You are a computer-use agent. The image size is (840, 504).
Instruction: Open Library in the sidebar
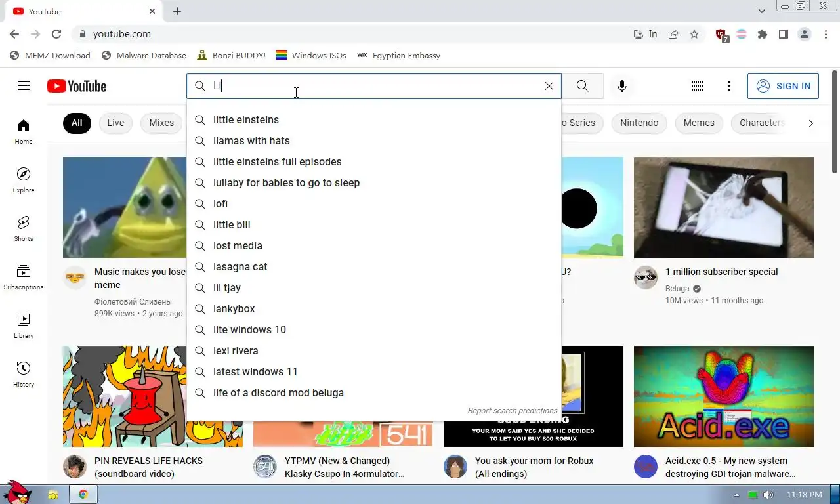[x=24, y=325]
